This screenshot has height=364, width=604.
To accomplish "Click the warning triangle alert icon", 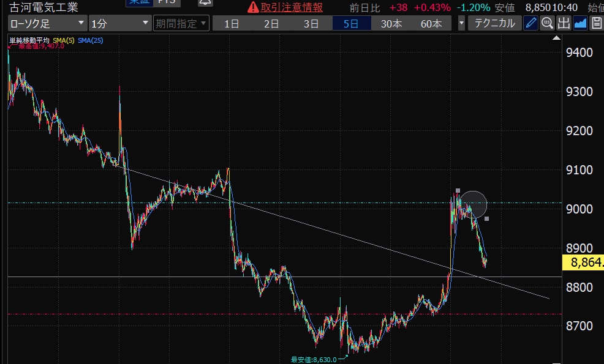I will [x=252, y=8].
